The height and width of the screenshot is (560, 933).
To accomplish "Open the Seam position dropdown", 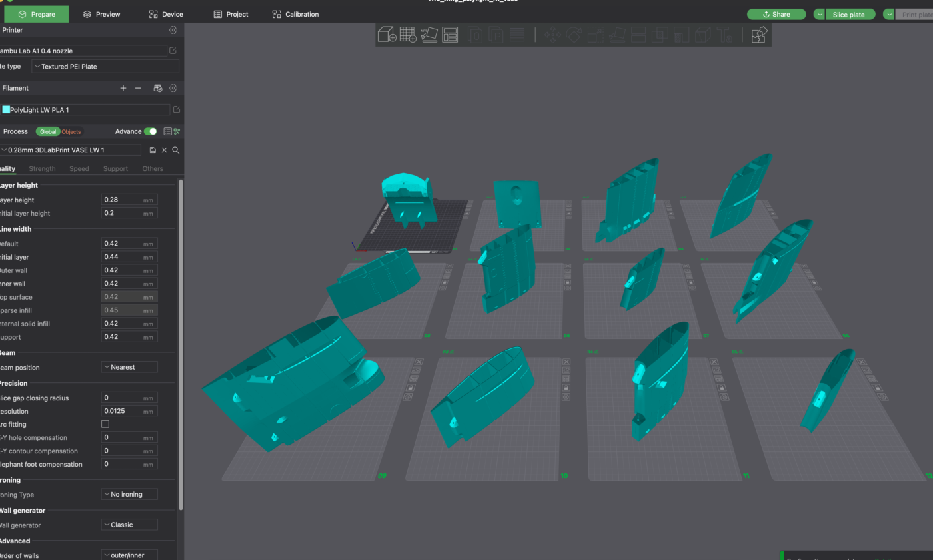I will pyautogui.click(x=129, y=367).
